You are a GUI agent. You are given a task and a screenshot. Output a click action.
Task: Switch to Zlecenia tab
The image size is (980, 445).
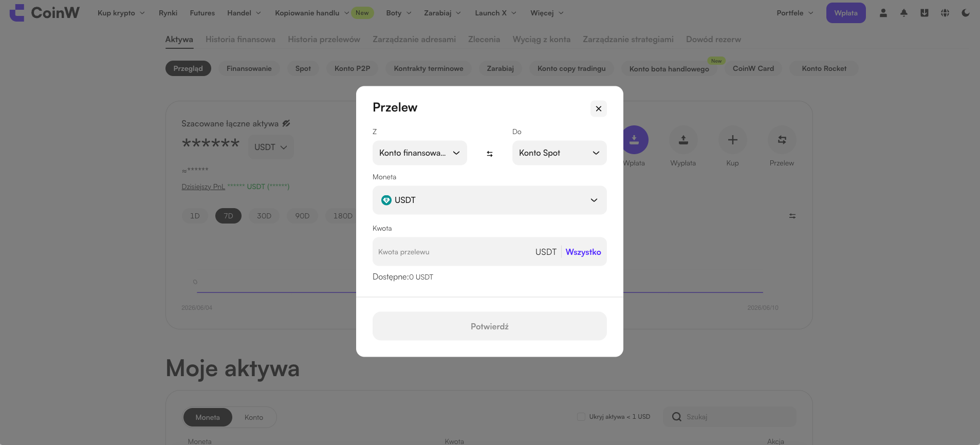point(484,40)
